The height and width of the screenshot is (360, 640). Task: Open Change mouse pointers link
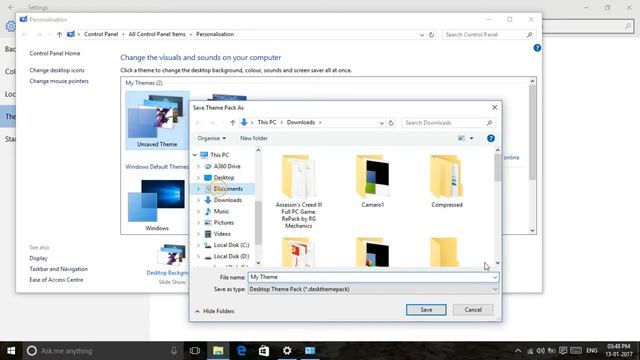click(59, 81)
